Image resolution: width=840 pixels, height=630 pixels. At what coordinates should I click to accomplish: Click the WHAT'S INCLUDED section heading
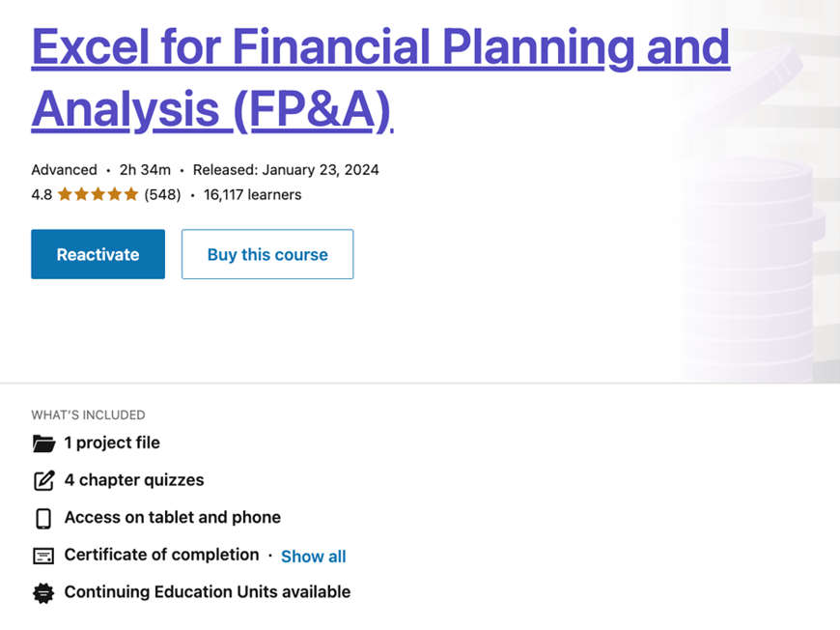[87, 415]
